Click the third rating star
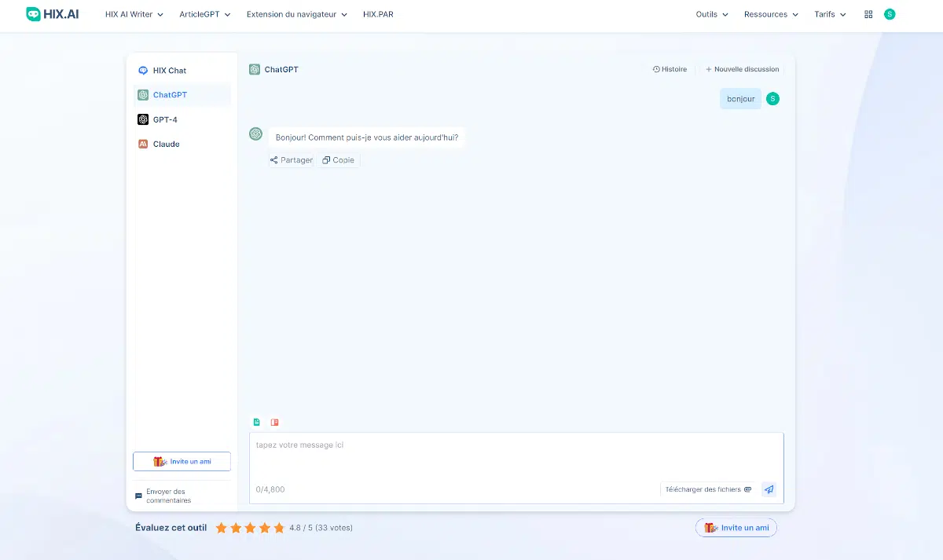This screenshot has height=560, width=943. coord(250,528)
